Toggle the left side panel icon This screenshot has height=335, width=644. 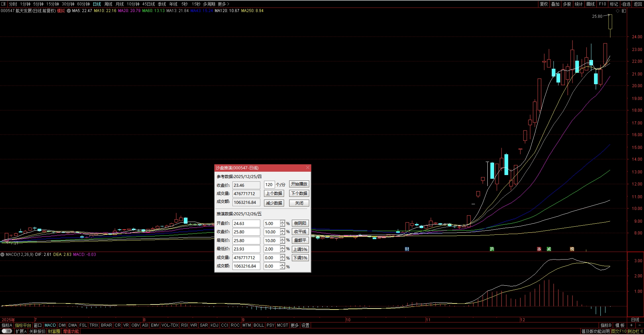[x=4, y=4]
